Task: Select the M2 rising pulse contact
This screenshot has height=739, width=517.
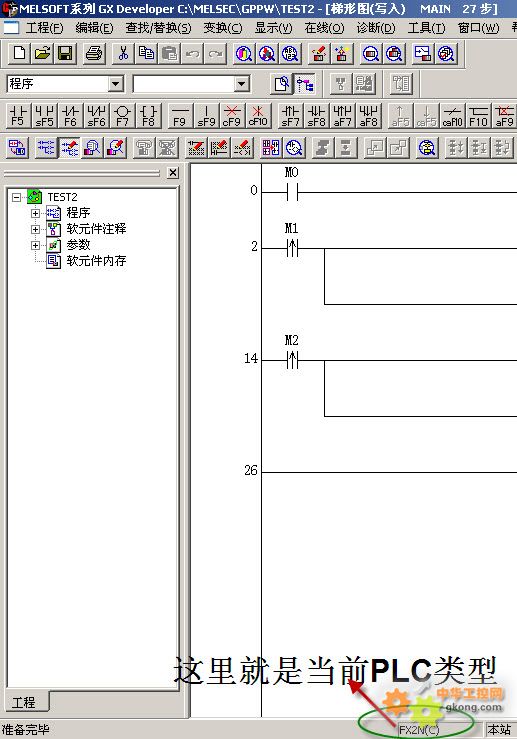Action: [x=292, y=360]
